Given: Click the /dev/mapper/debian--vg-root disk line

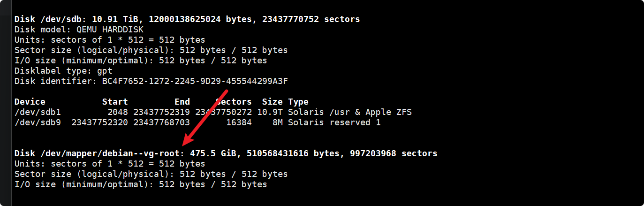Looking at the screenshot, I should (226, 153).
